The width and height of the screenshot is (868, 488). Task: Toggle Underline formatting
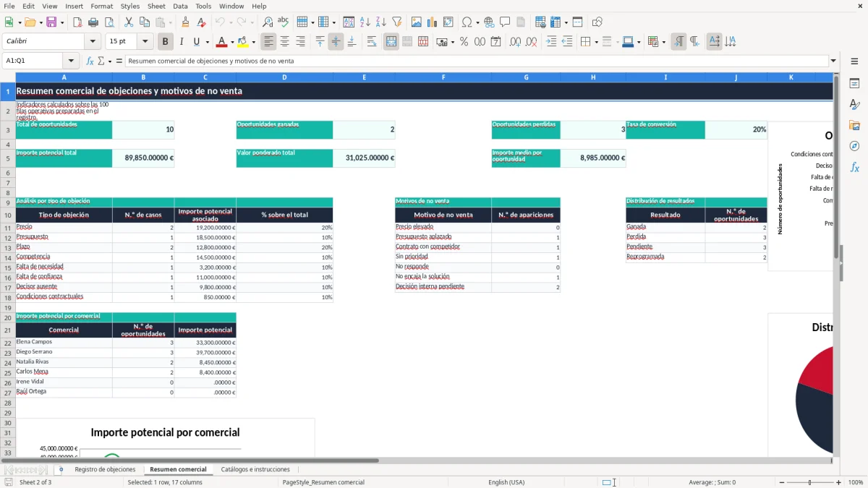(197, 42)
